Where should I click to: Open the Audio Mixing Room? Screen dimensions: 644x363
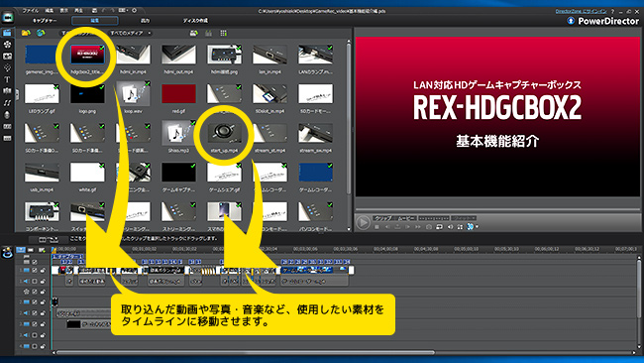[7, 103]
